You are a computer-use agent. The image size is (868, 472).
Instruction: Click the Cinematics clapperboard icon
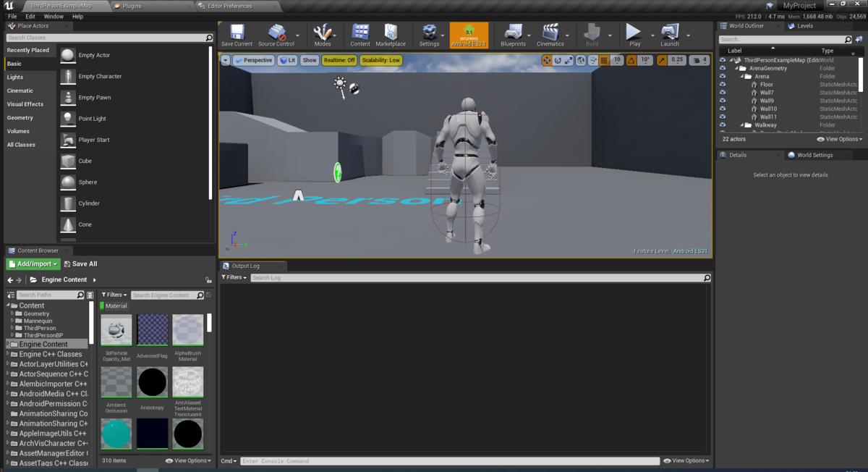550,32
